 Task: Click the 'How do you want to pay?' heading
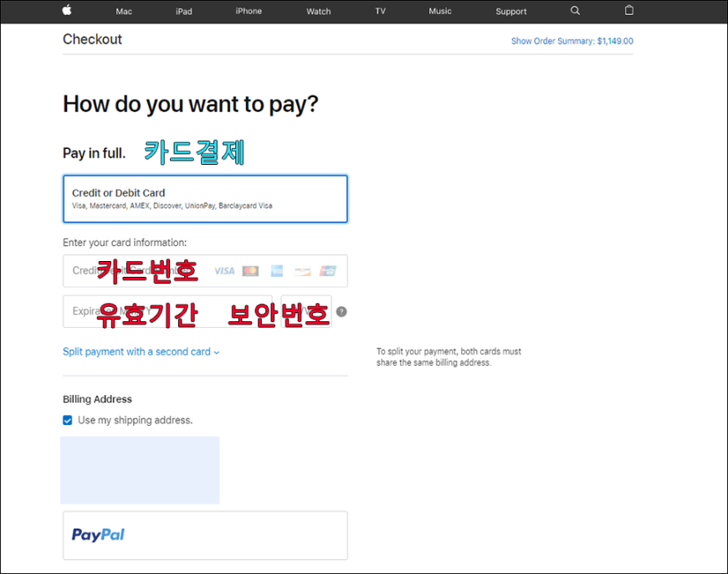tap(190, 104)
